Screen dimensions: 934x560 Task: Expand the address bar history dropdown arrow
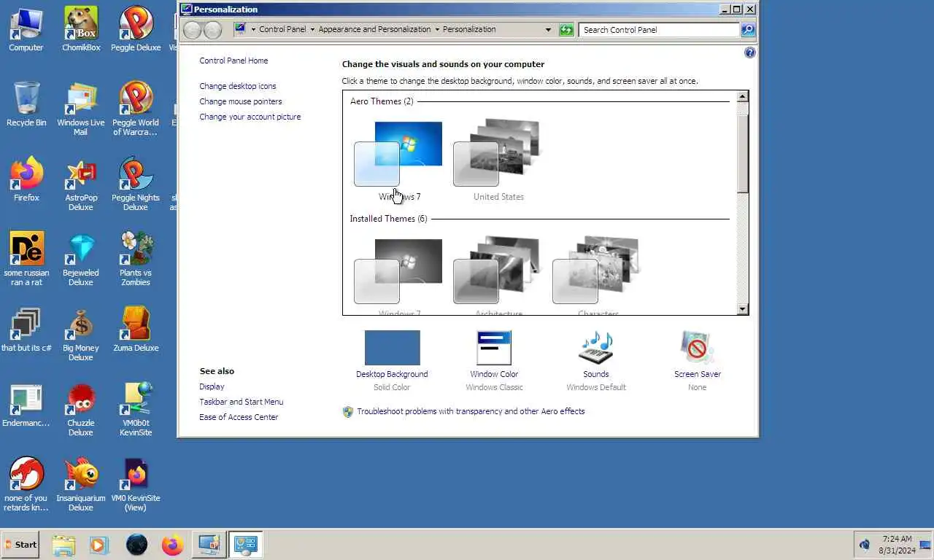pyautogui.click(x=548, y=30)
